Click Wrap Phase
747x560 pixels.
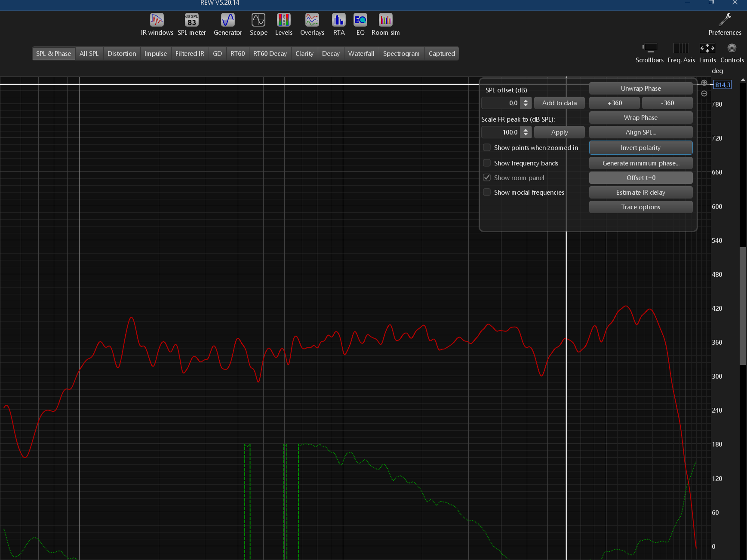(641, 118)
